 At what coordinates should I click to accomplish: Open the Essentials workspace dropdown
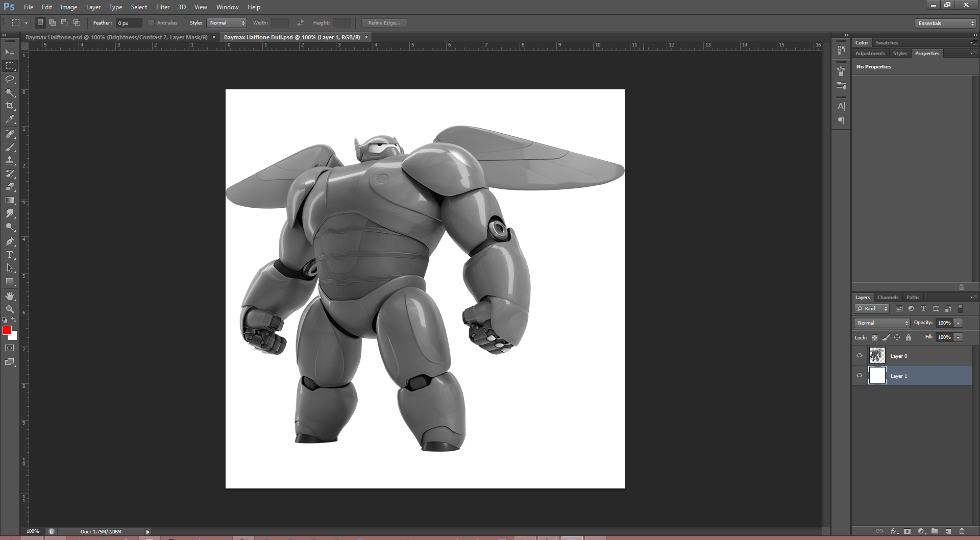945,23
